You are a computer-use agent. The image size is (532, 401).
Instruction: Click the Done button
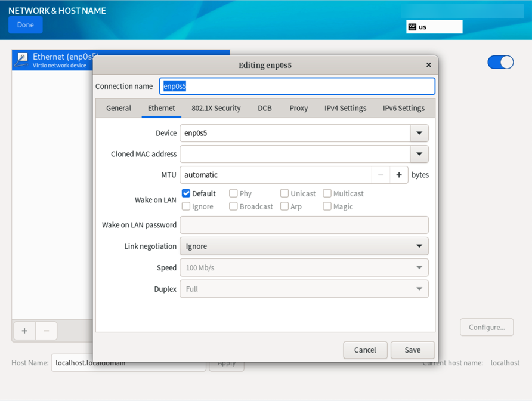point(26,25)
